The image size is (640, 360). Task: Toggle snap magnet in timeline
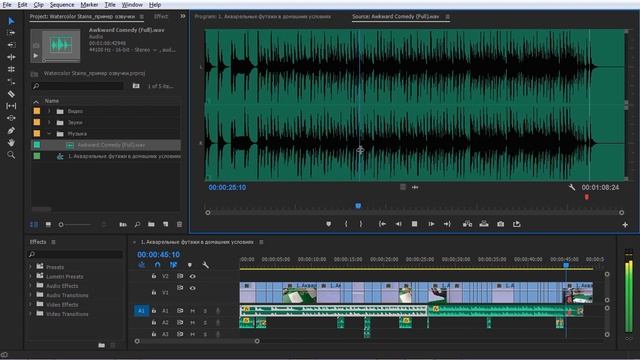tap(158, 265)
